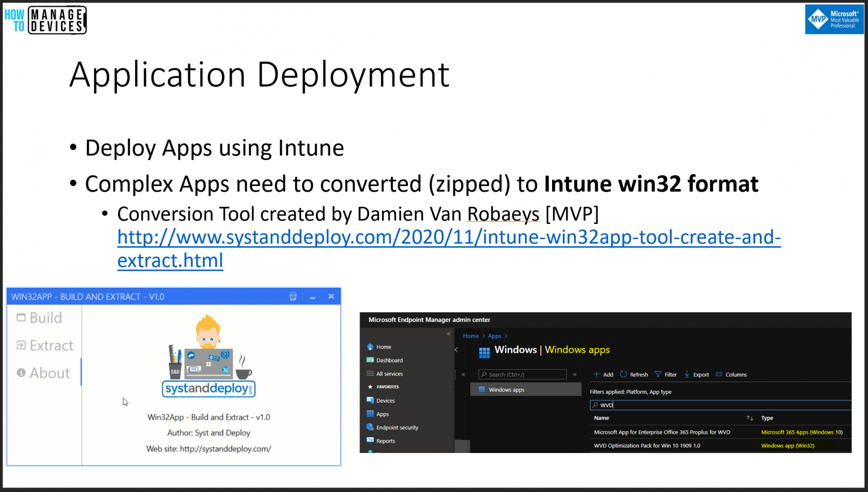Select the Reports icon in sidebar
Viewport: 868px width, 492px height.
(370, 441)
